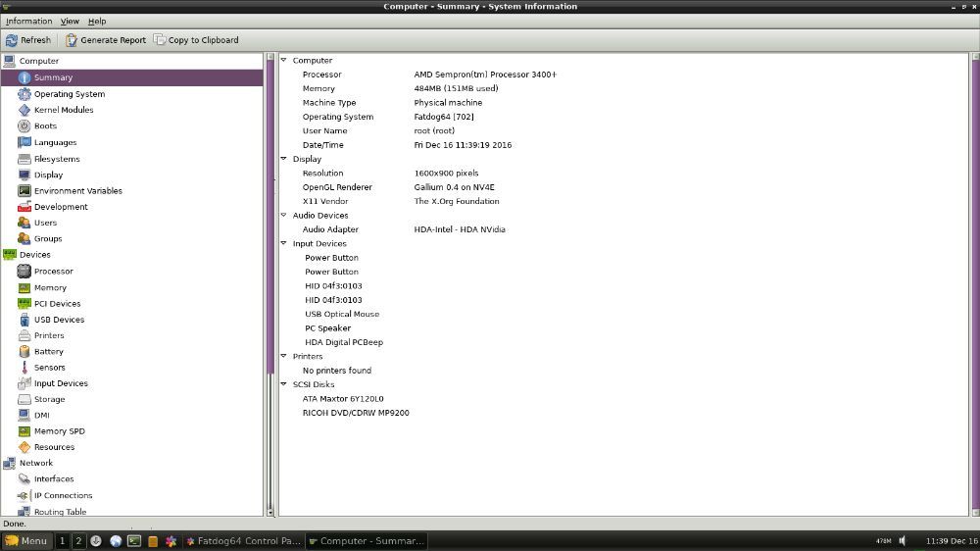Select the Battery icon
Viewport: 980px width, 551px height.
point(24,352)
